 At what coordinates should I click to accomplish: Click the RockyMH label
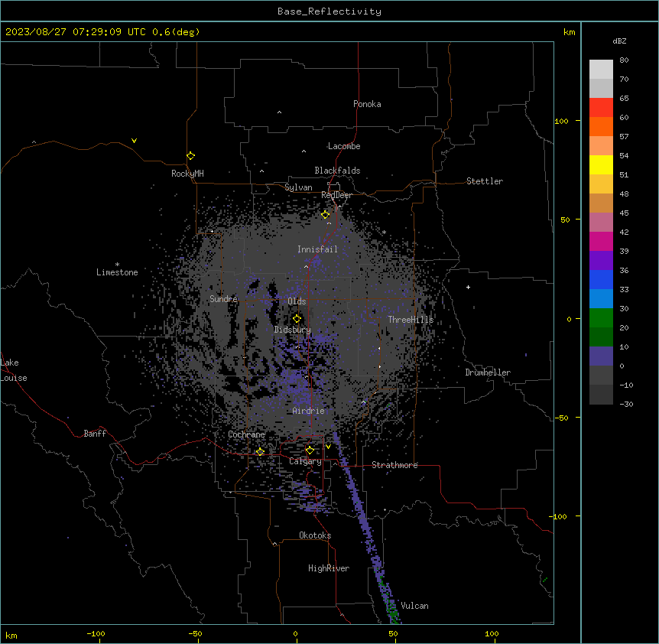[x=187, y=174]
